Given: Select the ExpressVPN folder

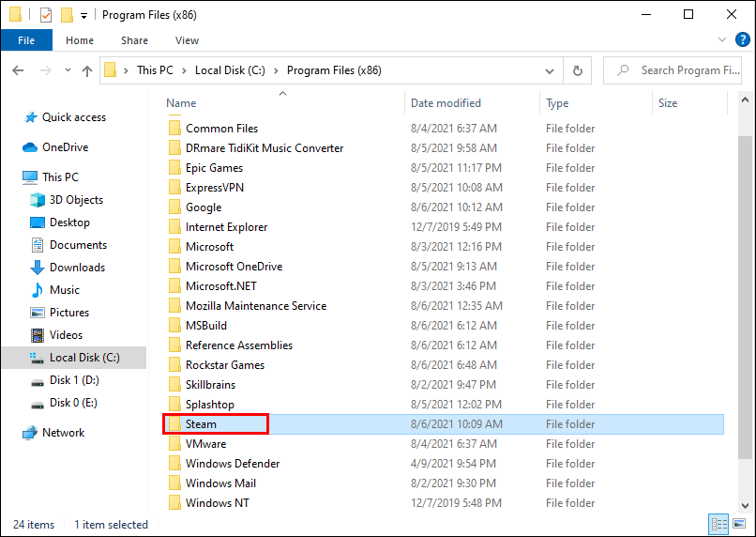Looking at the screenshot, I should 443,188.
